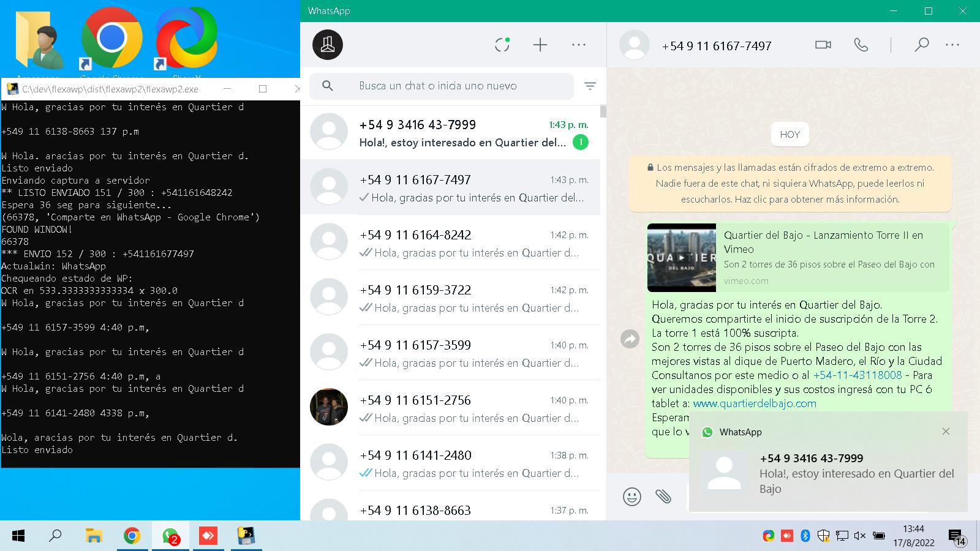Open the Bluetooth tray icon

(805, 536)
